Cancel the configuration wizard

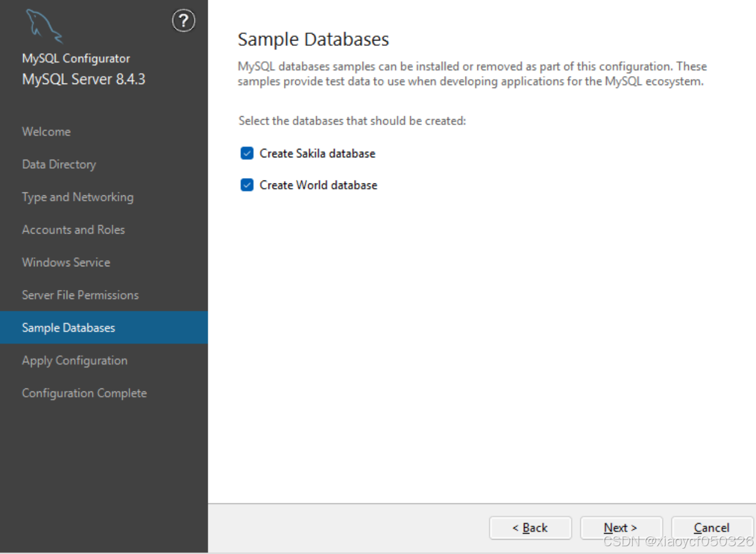click(x=712, y=528)
